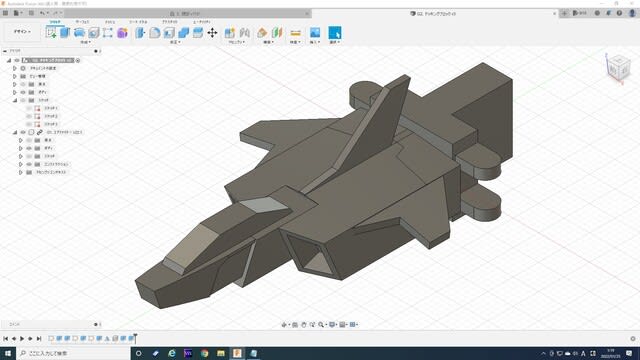This screenshot has height=360, width=640.
Task: Open the Design workspace dropdown
Action: [x=22, y=31]
